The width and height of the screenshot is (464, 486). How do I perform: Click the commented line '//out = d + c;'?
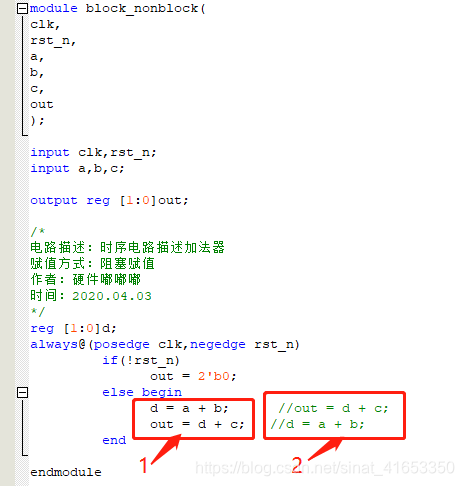click(x=333, y=408)
